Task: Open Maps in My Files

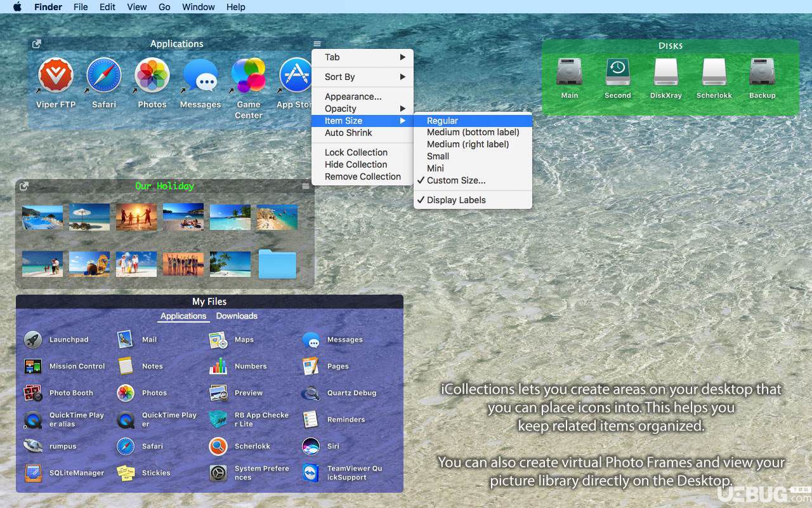Action: tap(218, 340)
